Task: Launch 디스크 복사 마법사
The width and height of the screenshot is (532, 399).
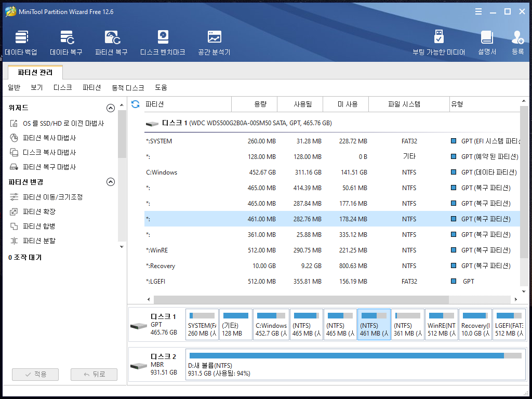Action: [x=43, y=153]
